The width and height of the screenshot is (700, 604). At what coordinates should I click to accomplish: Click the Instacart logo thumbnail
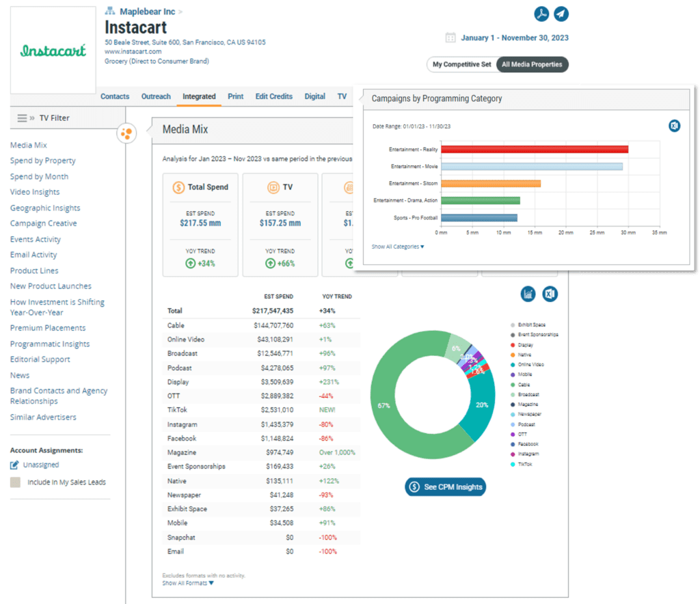(x=53, y=50)
